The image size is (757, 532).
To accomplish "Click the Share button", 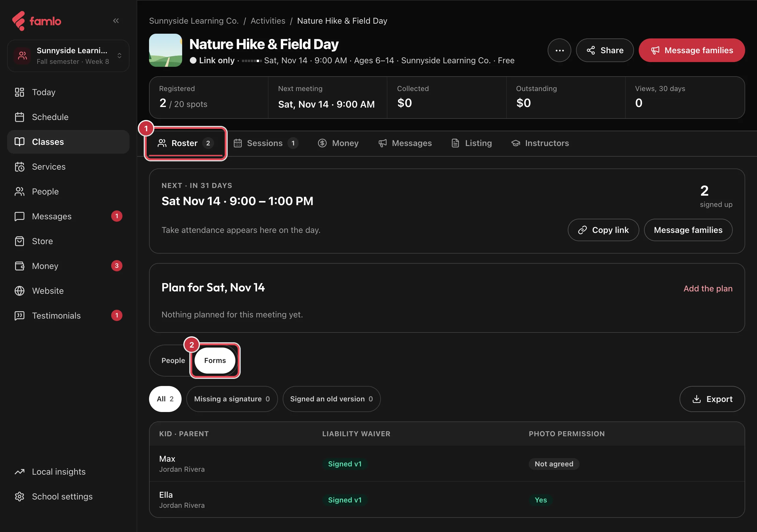I will point(605,51).
